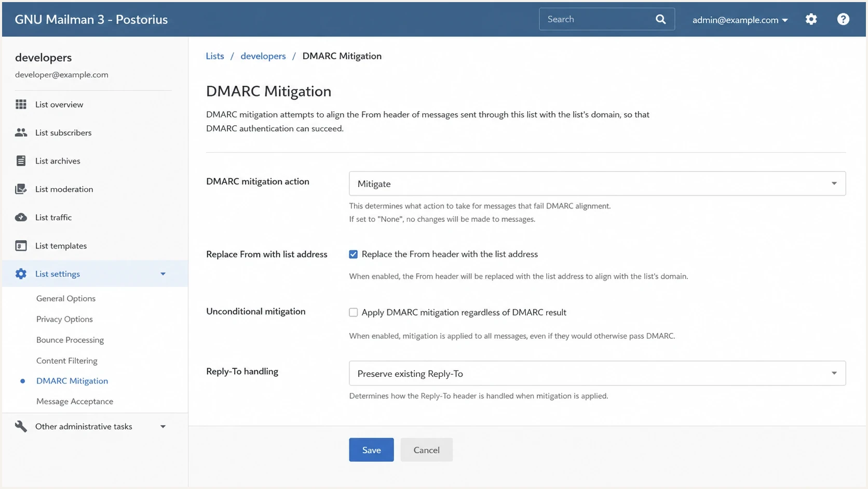Open List templates page
The image size is (868, 489).
(61, 246)
